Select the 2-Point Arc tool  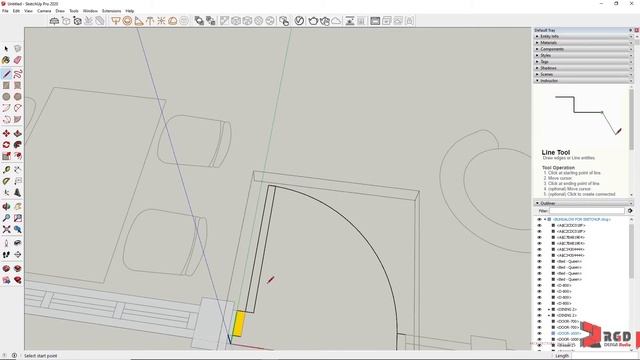click(18, 108)
